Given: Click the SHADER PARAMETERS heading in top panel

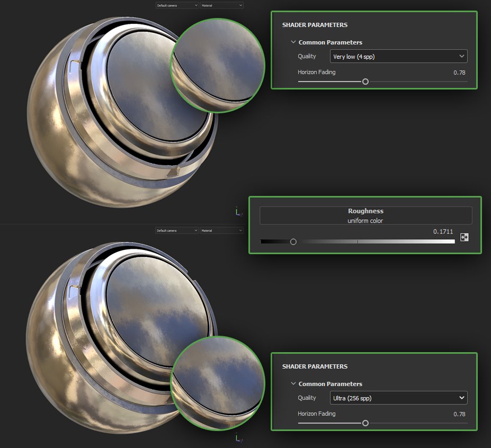Looking at the screenshot, I should (x=314, y=24).
